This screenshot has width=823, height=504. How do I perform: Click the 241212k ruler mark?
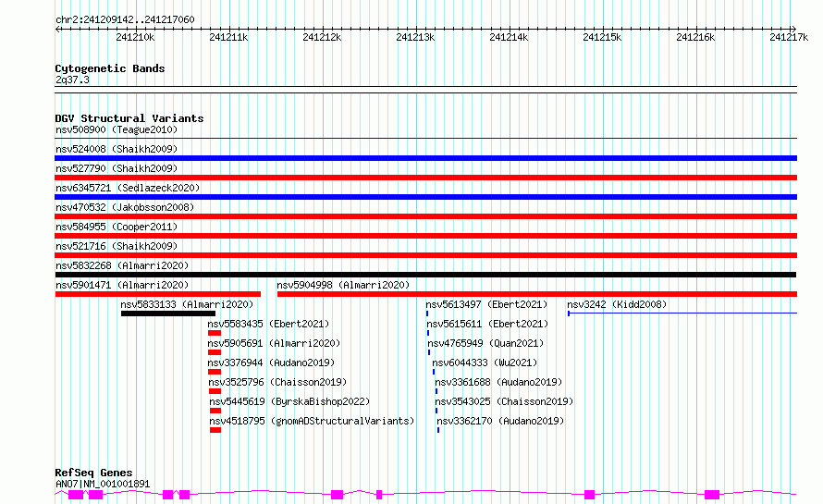pyautogui.click(x=323, y=37)
